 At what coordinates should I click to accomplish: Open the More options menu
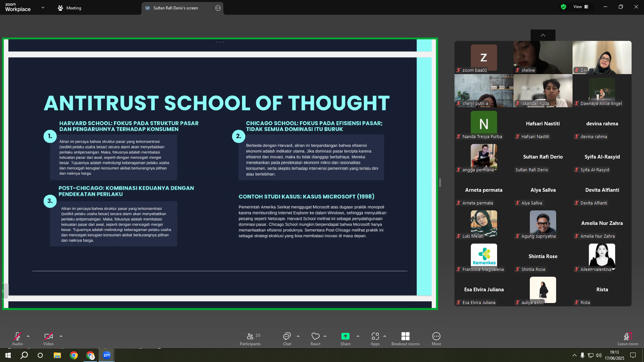[436, 339]
